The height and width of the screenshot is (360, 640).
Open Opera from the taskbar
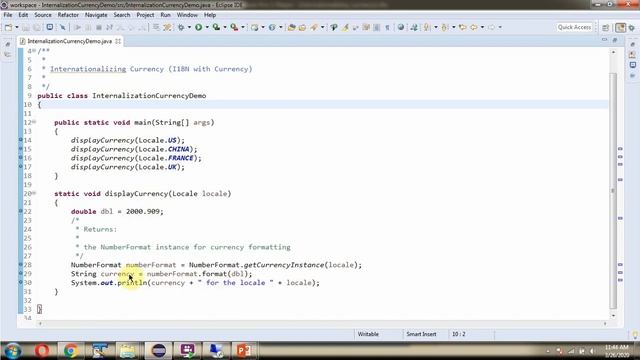tap(42, 351)
